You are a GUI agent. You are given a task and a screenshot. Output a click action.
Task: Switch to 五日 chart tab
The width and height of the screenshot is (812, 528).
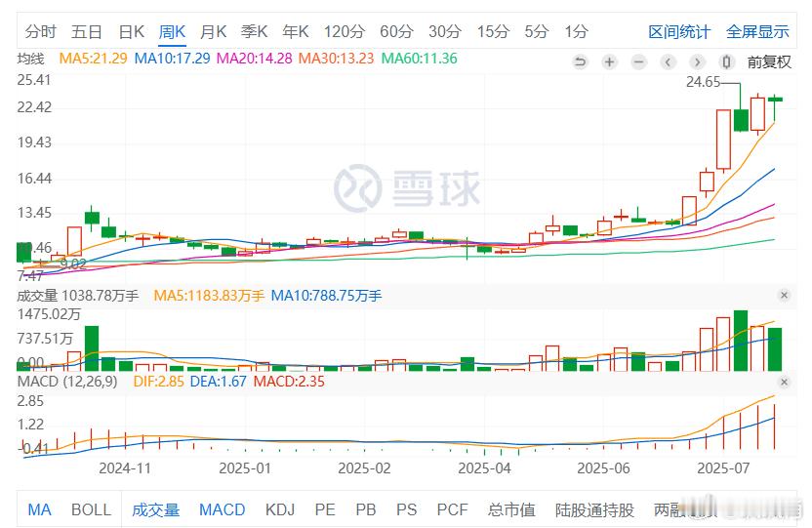coord(87,31)
